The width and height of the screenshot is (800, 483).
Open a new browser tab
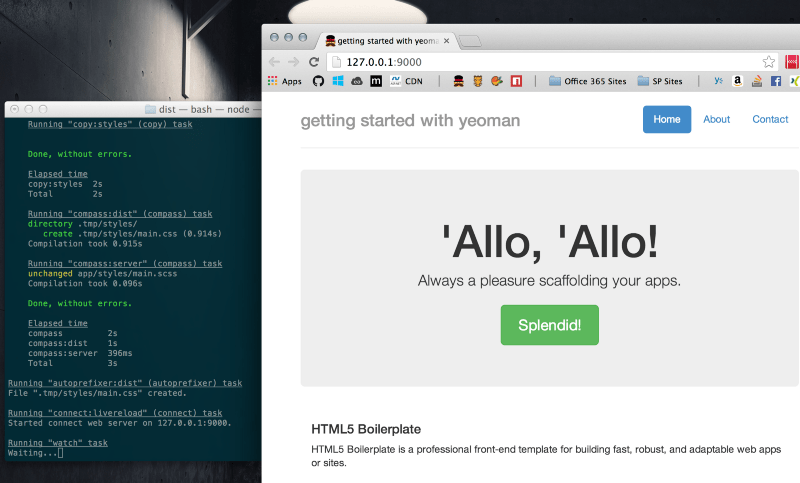tap(472, 41)
